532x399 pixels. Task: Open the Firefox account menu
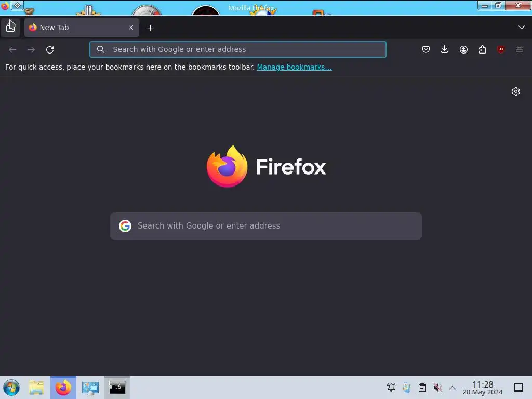tap(463, 49)
